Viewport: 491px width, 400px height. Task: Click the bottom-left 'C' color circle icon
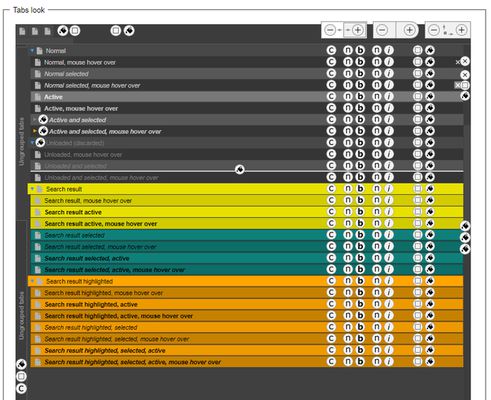point(21,389)
